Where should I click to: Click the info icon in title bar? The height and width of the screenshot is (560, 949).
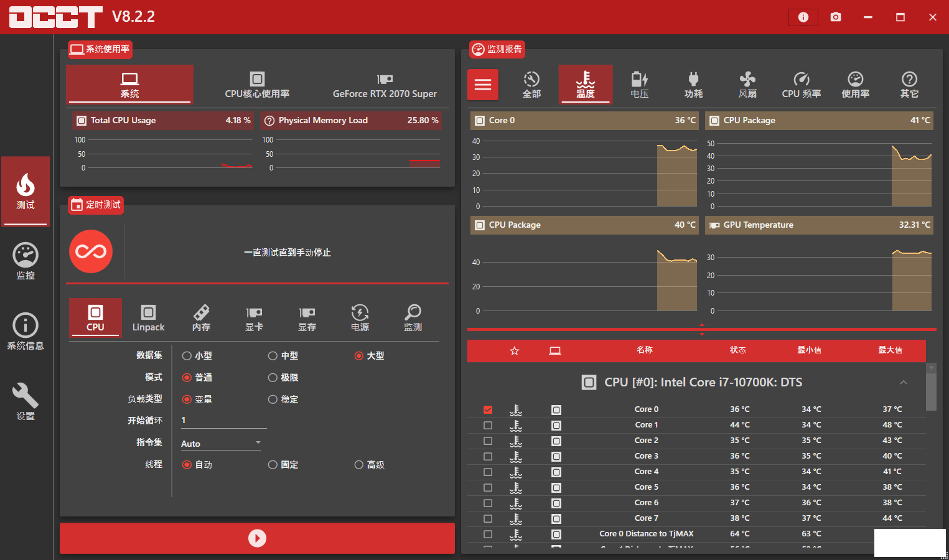click(x=803, y=17)
